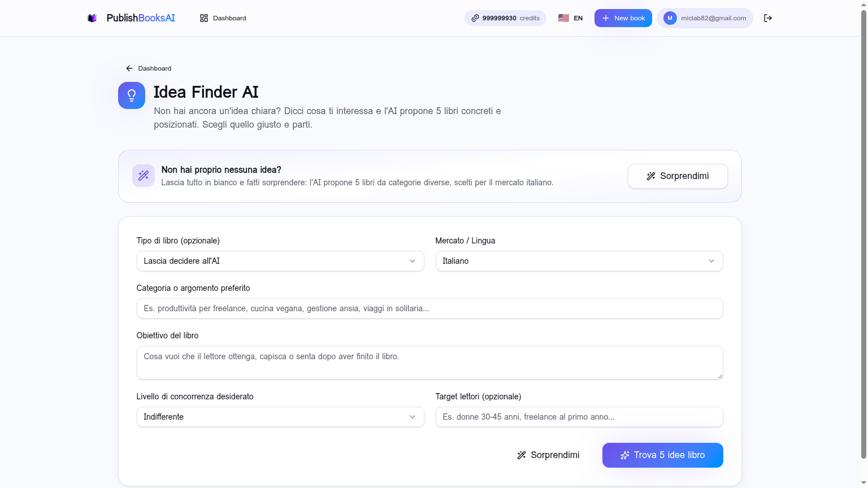Click the Tipo di libro (opzionale) label
This screenshot has height=488, width=868.
pyautogui.click(x=178, y=241)
